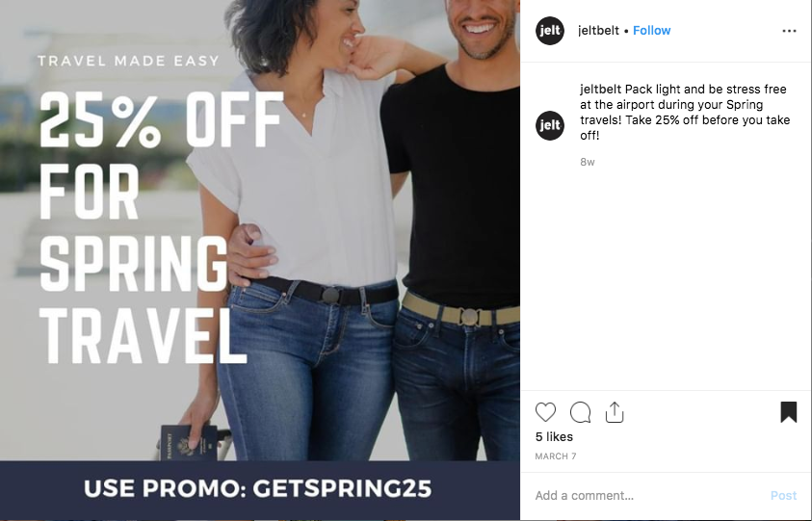The width and height of the screenshot is (812, 521).
Task: Toggle the bookmark save icon
Action: pyautogui.click(x=789, y=412)
